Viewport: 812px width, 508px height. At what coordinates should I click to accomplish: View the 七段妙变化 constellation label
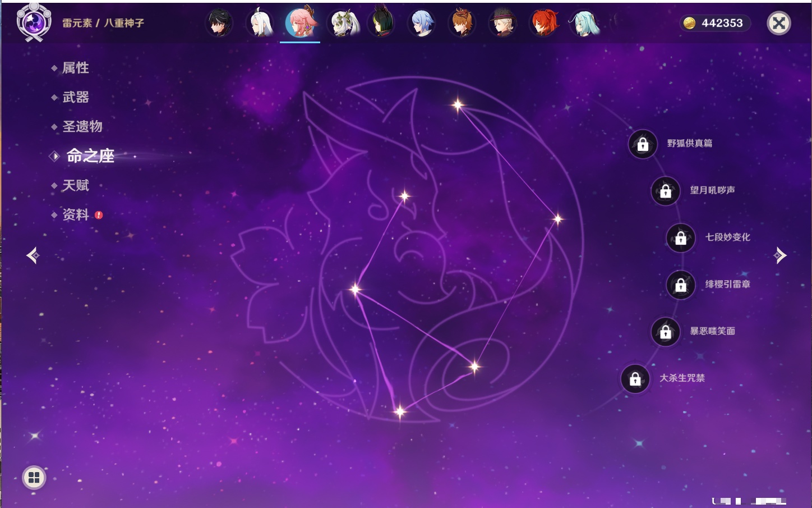pyautogui.click(x=728, y=237)
